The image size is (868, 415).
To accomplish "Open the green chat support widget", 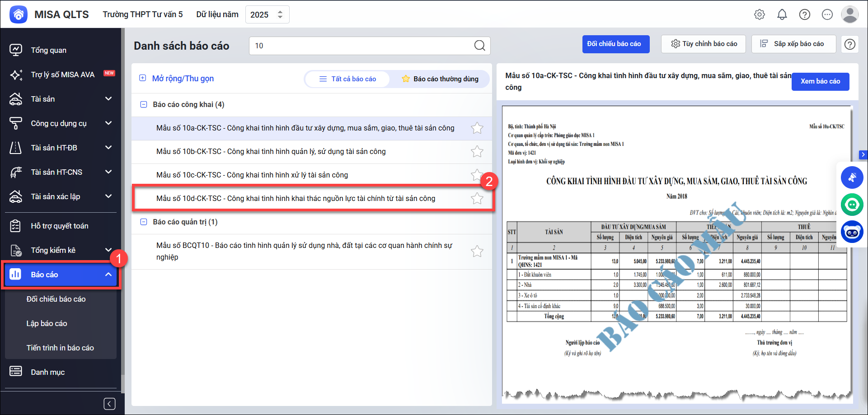I will (852, 205).
